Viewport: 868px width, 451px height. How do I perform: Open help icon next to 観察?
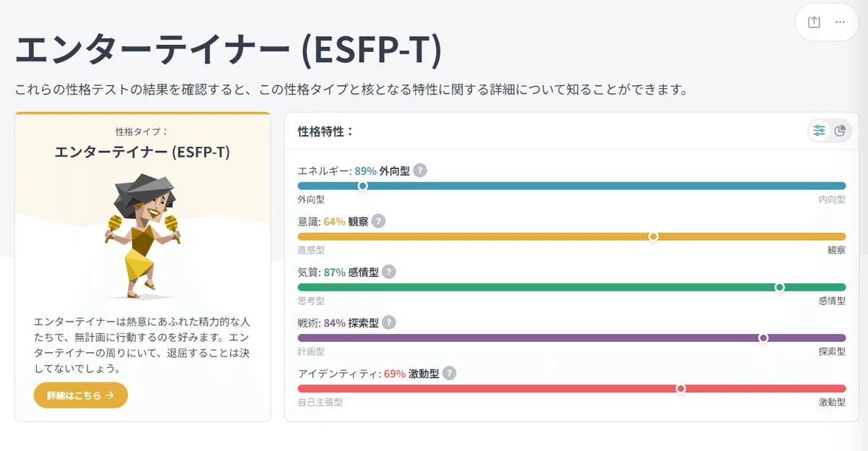(x=378, y=222)
